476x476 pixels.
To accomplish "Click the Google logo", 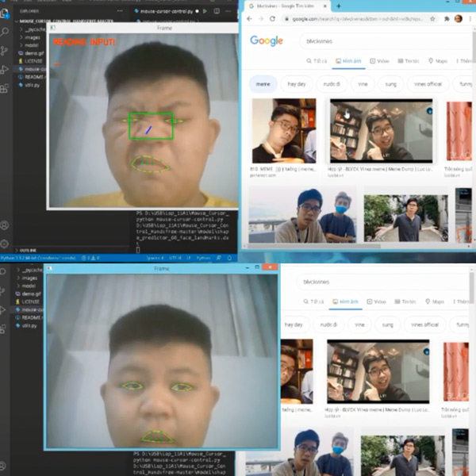I will 267,40.
